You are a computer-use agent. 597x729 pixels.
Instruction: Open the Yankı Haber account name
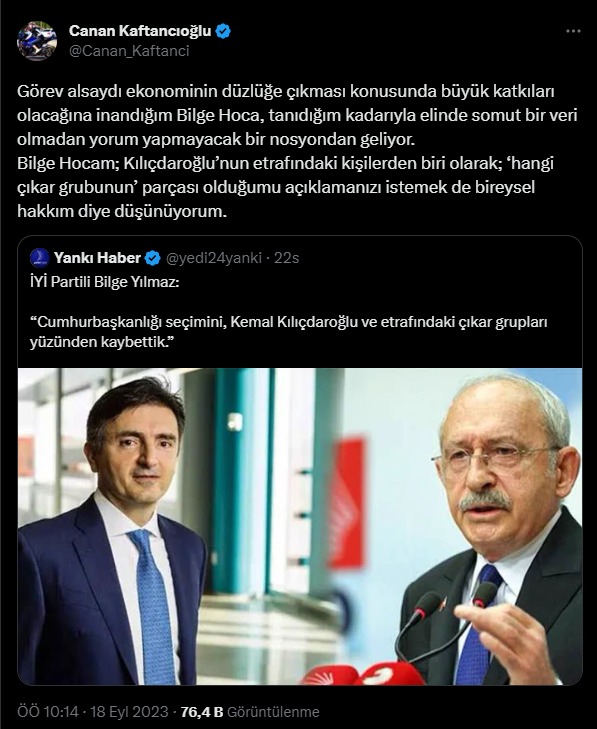point(97,258)
